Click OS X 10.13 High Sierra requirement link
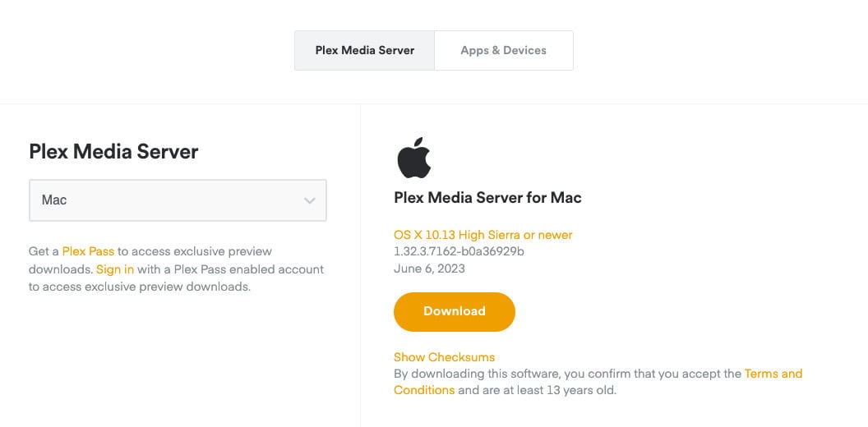868x427 pixels. point(482,235)
